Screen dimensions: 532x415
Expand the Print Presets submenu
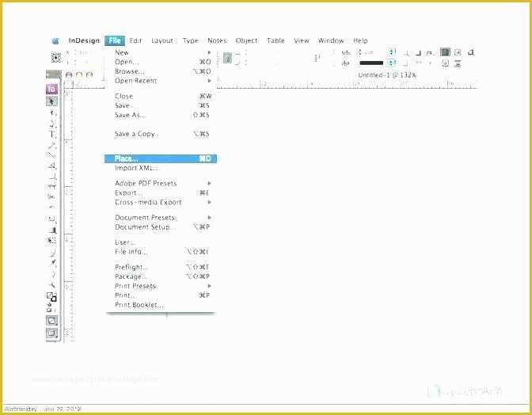[x=161, y=286]
